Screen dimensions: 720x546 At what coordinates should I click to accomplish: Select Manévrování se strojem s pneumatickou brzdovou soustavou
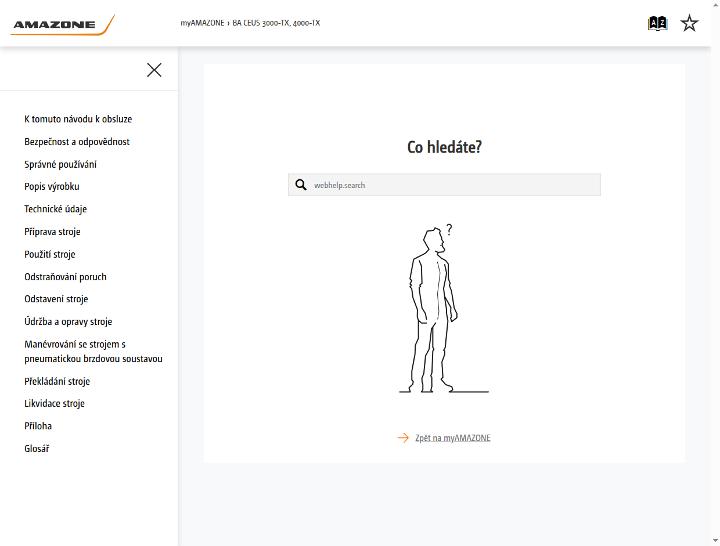pos(93,351)
